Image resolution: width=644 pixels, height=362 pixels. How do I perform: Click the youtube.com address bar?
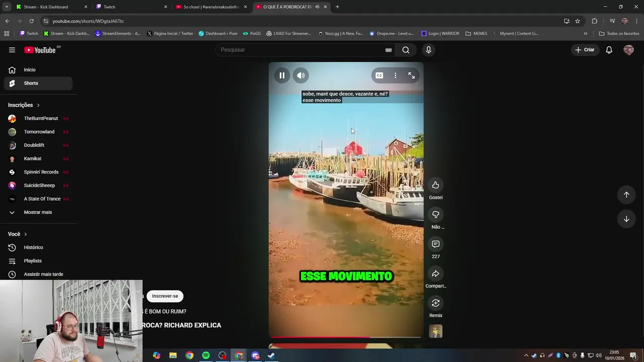302,21
